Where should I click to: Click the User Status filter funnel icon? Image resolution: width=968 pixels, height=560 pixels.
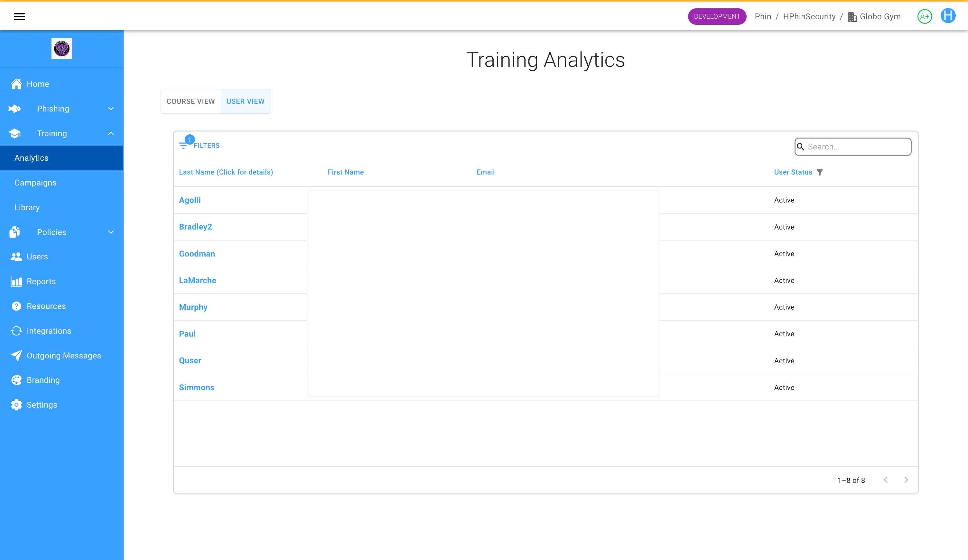pyautogui.click(x=820, y=172)
